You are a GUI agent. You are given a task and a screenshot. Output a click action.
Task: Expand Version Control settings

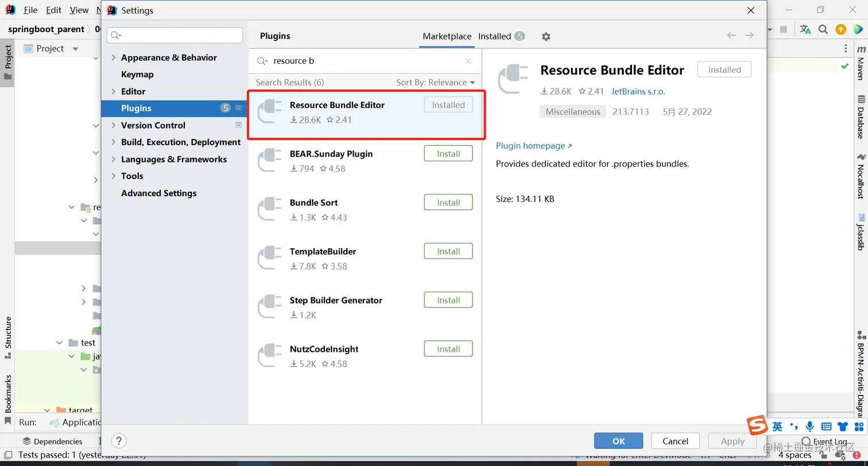[113, 125]
